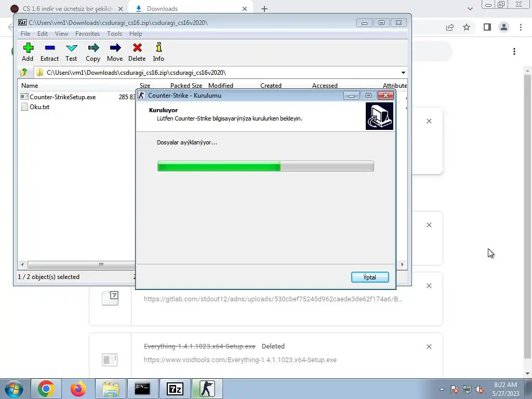Viewport: 532px width, 399px height.
Task: Open taskbar clock showing 8:22 AM
Action: tap(506, 389)
